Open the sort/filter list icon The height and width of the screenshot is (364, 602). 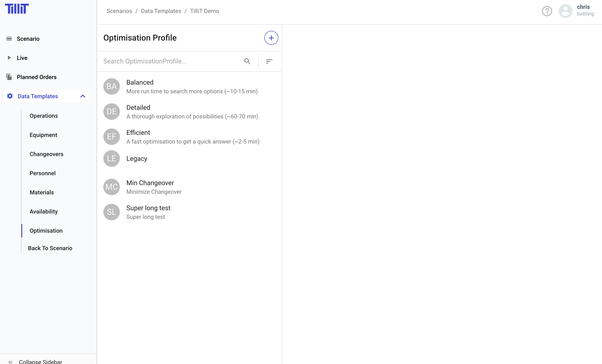click(x=269, y=61)
